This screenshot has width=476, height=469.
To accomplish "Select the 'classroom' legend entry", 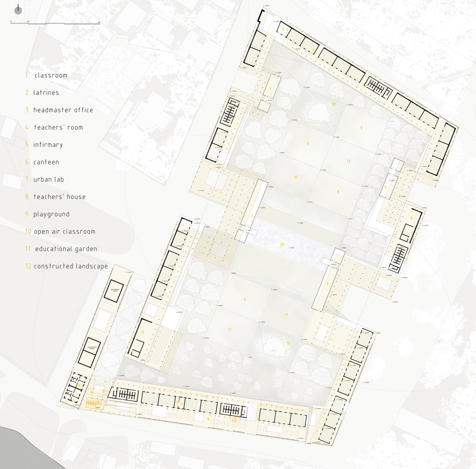I will (51, 75).
